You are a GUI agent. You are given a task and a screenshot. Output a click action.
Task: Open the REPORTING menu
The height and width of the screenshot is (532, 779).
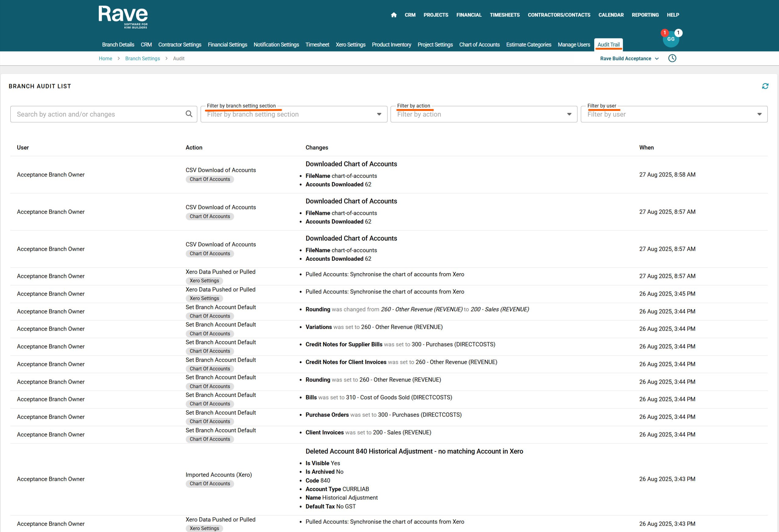pyautogui.click(x=645, y=15)
